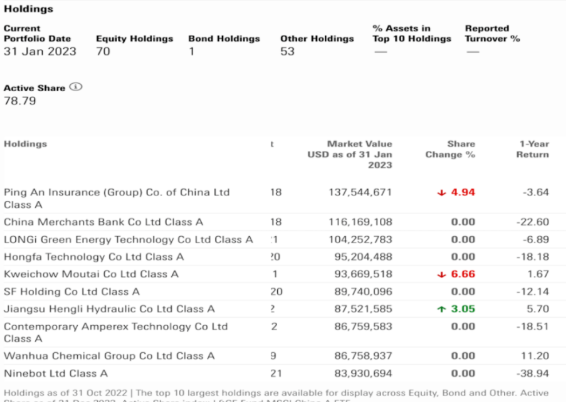The width and height of the screenshot is (566, 402).
Task: Click the Holdings section title
Action: (x=29, y=9)
